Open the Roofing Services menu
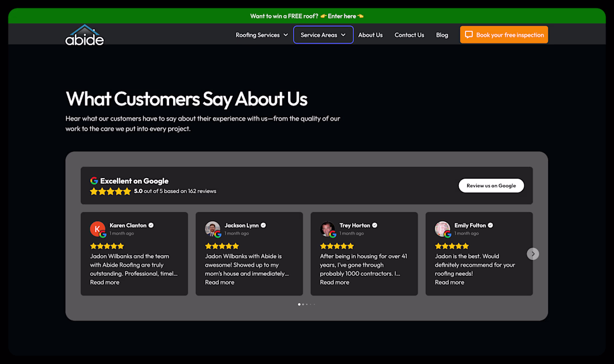This screenshot has height=364, width=614. 262,35
